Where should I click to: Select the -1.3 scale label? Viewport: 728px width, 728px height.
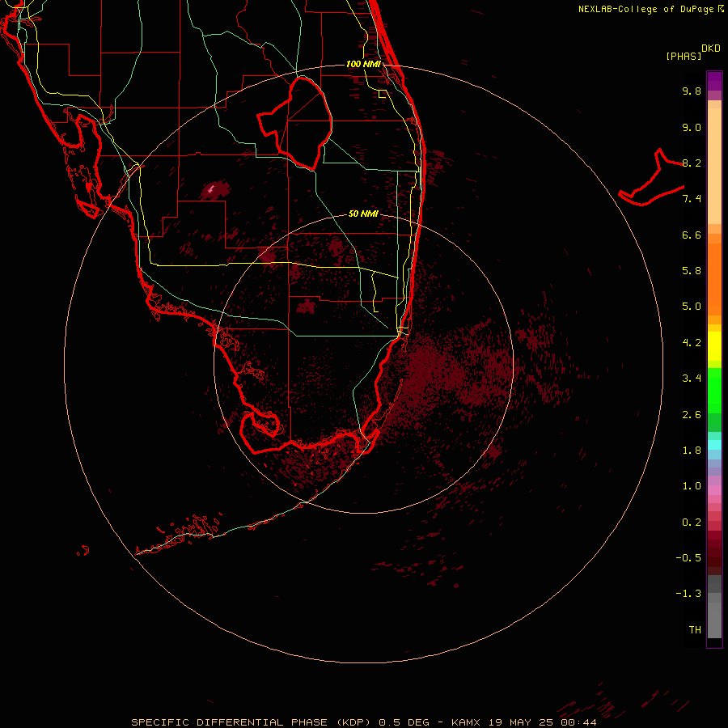[688, 594]
